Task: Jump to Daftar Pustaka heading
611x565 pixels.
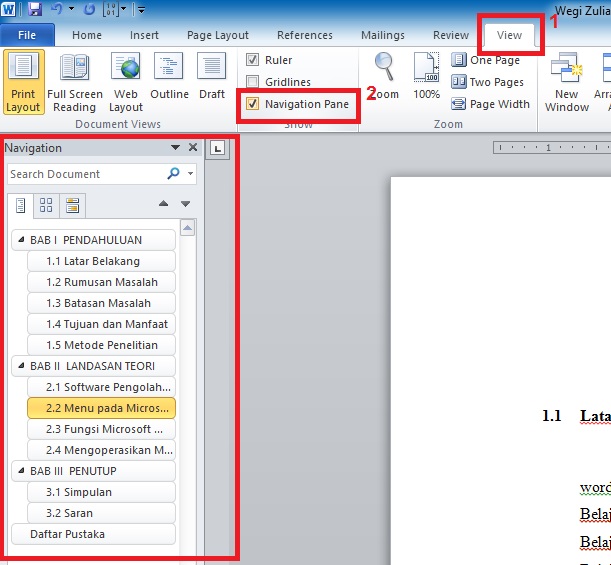Action: (94, 534)
